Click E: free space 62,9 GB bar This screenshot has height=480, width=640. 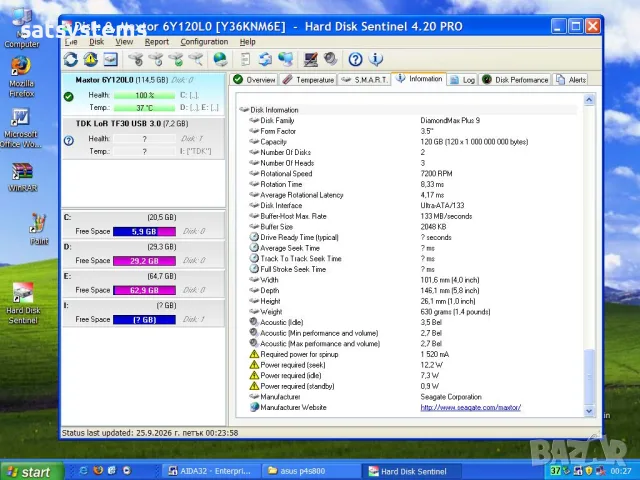pyautogui.click(x=144, y=290)
